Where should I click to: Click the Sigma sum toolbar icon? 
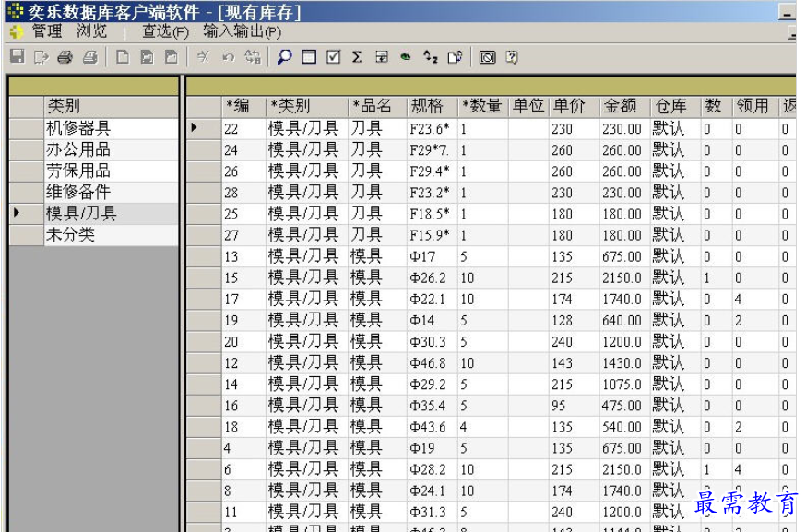click(357, 57)
